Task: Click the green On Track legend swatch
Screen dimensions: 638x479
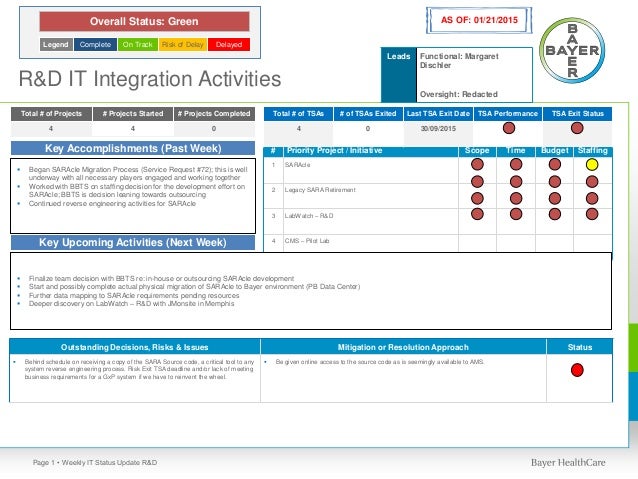Action: point(138,44)
